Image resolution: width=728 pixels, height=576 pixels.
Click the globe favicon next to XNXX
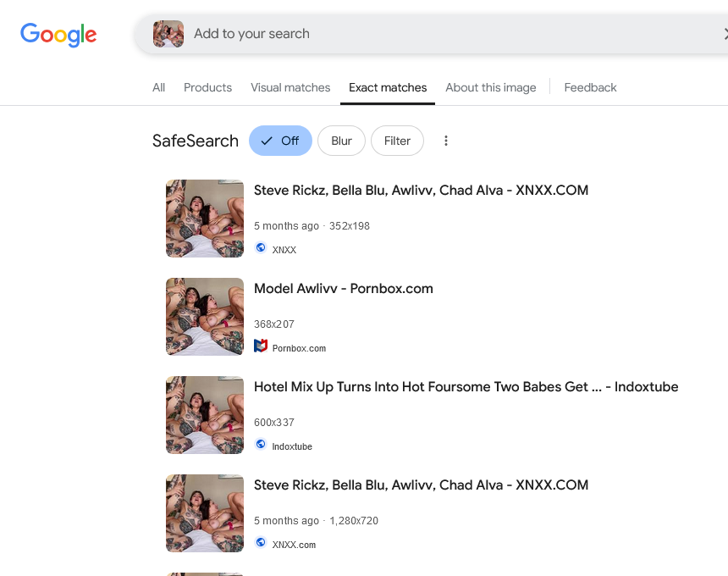(x=261, y=247)
